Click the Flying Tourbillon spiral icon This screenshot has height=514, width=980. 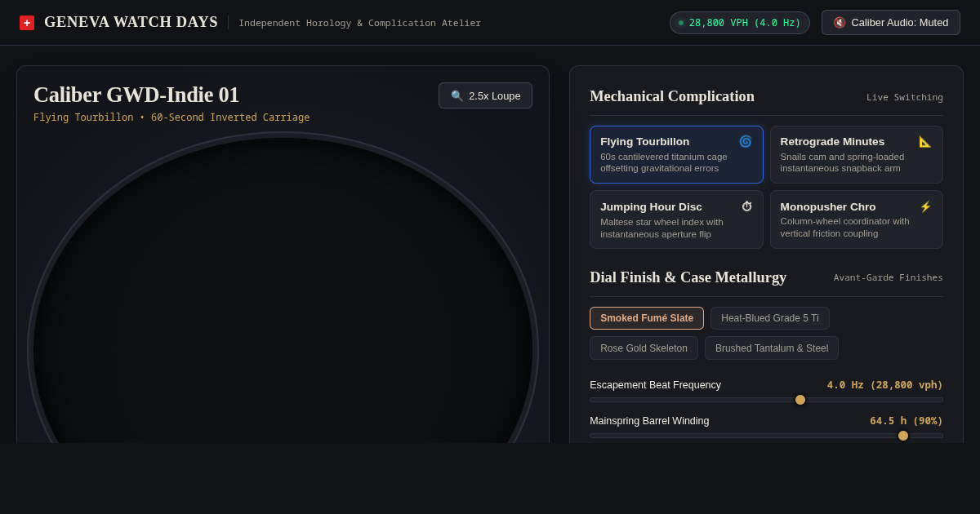[x=746, y=141]
